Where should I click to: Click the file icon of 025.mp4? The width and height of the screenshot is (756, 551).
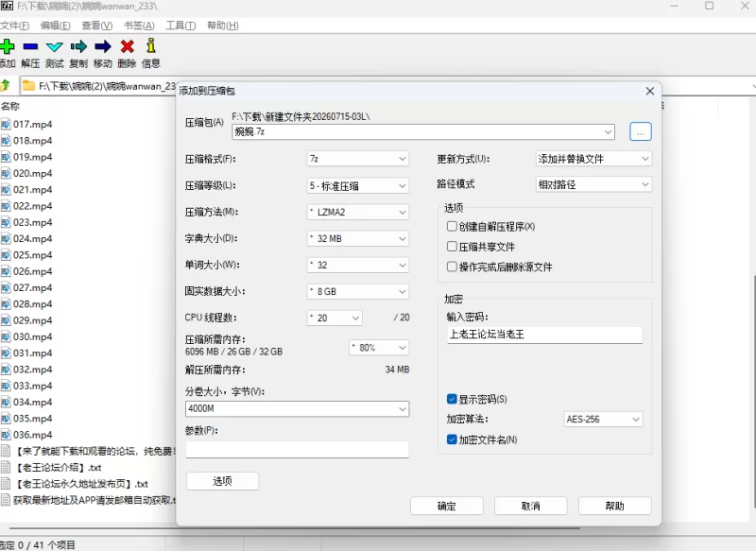coord(6,255)
